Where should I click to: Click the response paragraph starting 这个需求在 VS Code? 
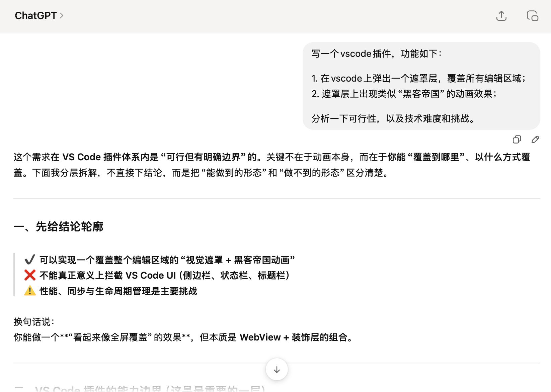pos(271,165)
